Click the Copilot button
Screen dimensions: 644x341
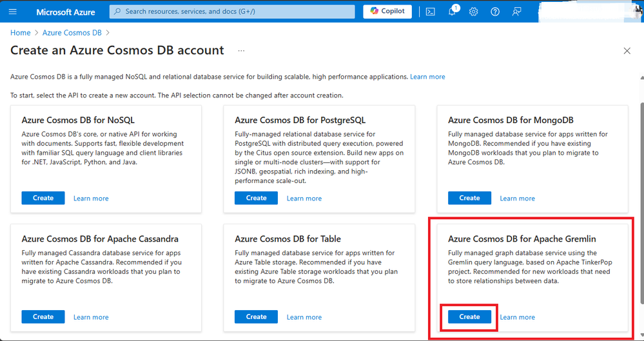point(387,11)
